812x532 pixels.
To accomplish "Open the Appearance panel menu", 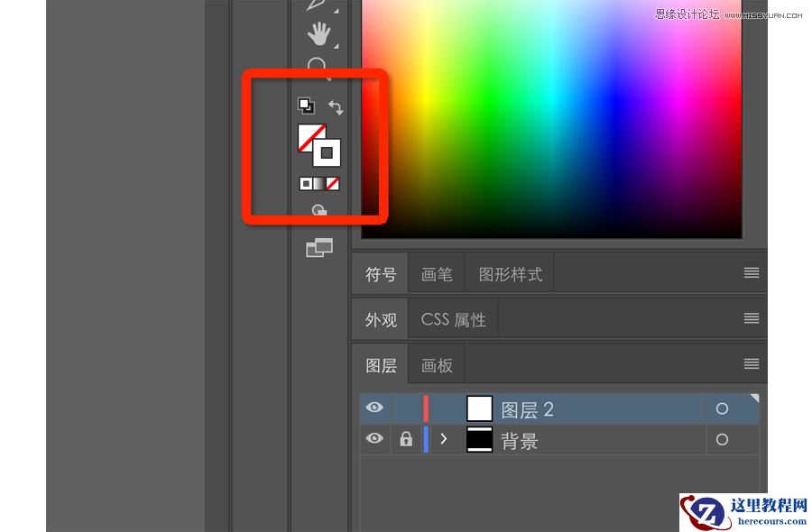I will tap(752, 317).
